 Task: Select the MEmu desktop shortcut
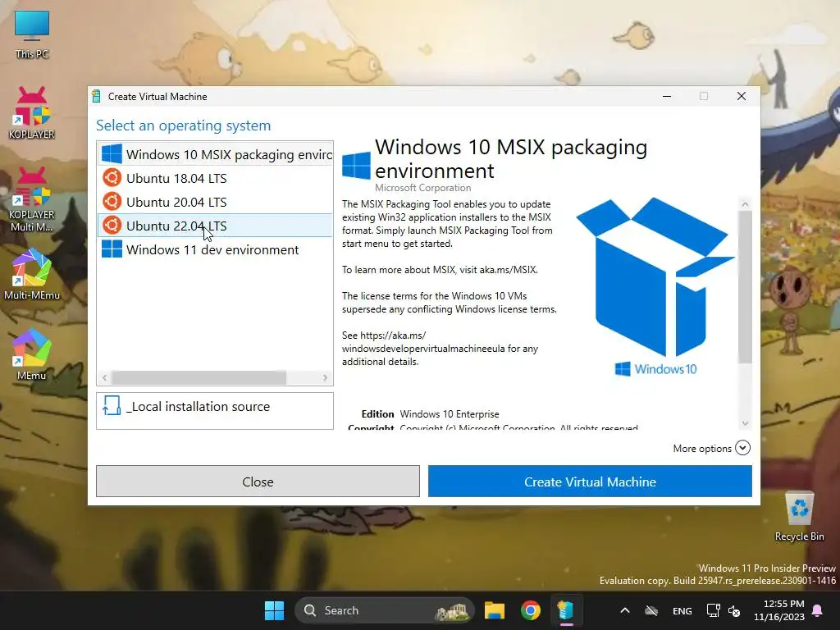(x=32, y=354)
